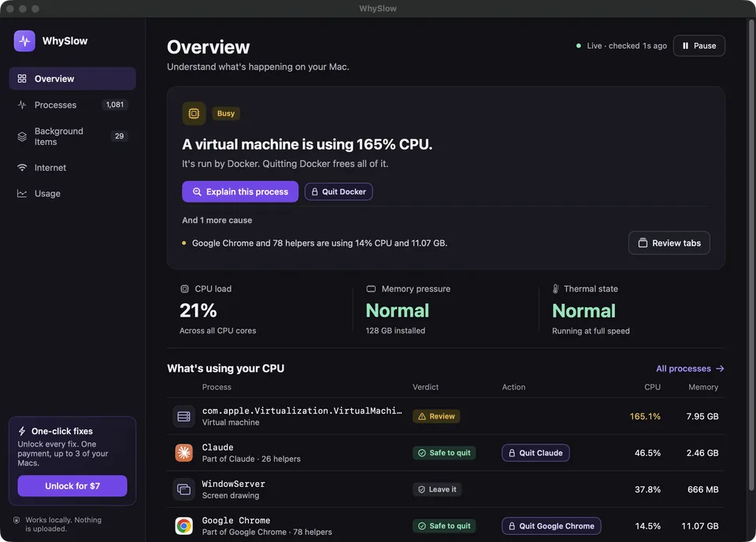Click Chrome's Safe to quit badge
Screen dimensions: 756x542
tap(444, 526)
